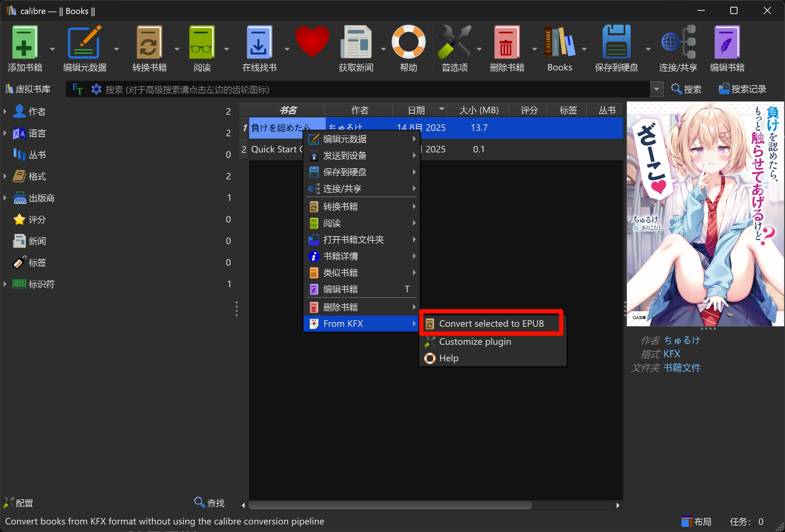
Task: Expand the 语言 languages tree node
Action: tap(5, 133)
